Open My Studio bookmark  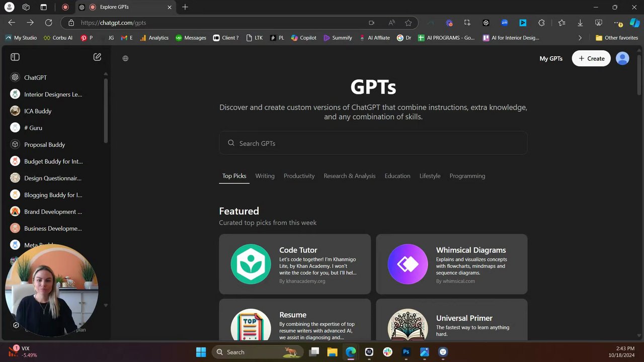[21, 38]
